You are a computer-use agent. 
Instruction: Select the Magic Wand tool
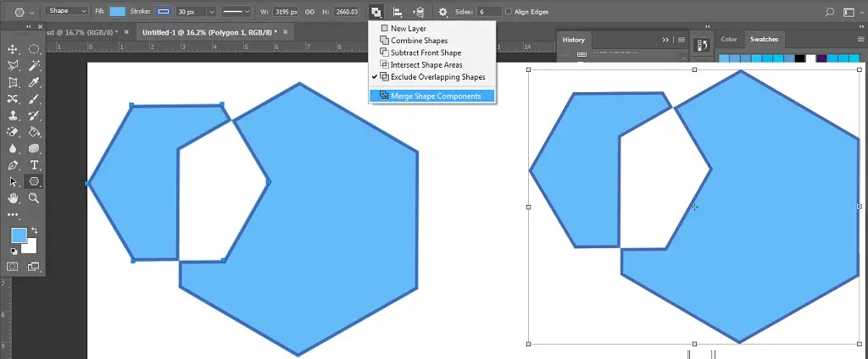click(34, 66)
